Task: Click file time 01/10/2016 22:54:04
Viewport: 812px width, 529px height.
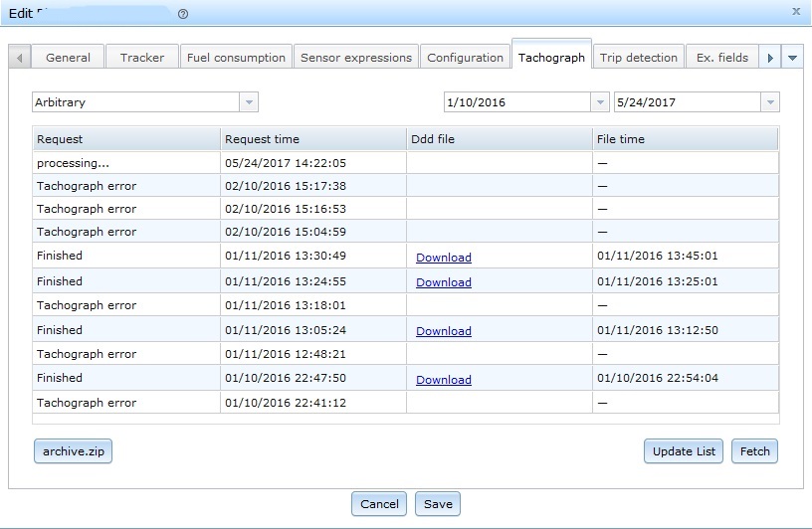Action: [x=658, y=377]
